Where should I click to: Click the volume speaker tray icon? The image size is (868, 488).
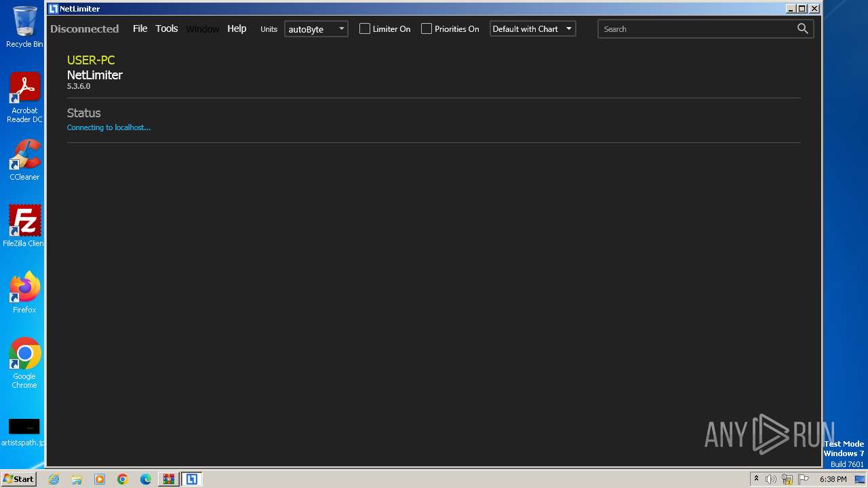coord(771,479)
